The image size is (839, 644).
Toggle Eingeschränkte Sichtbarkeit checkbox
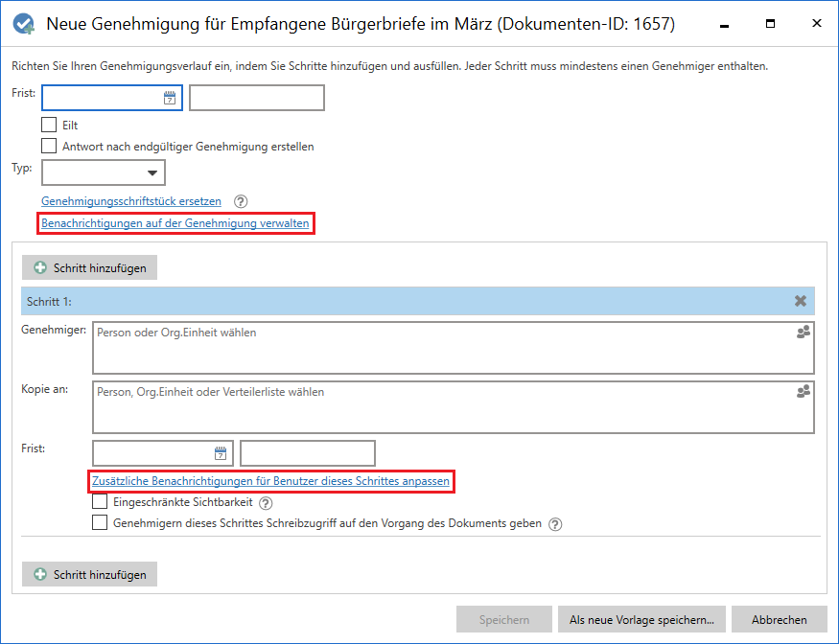(100, 501)
